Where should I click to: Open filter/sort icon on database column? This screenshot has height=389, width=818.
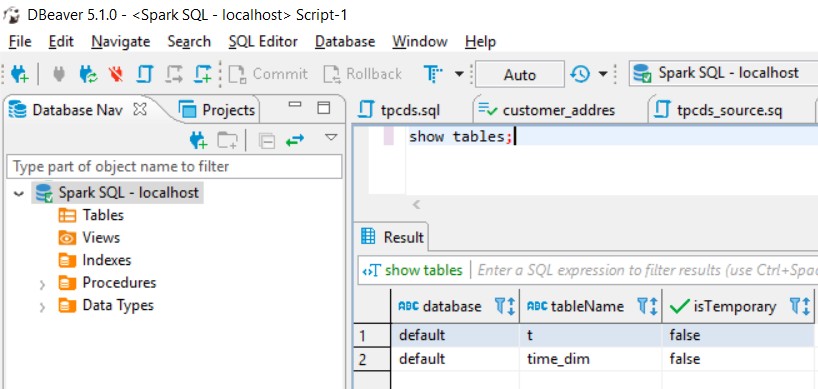(504, 306)
